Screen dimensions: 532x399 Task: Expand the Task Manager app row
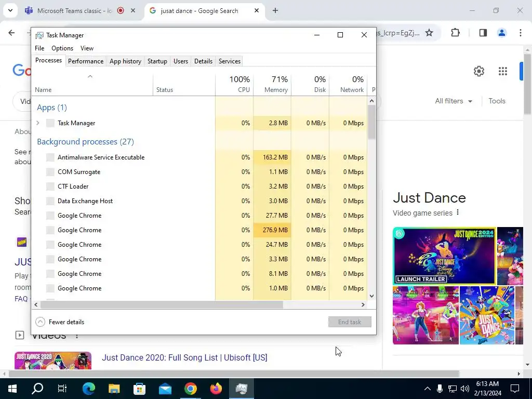37,123
